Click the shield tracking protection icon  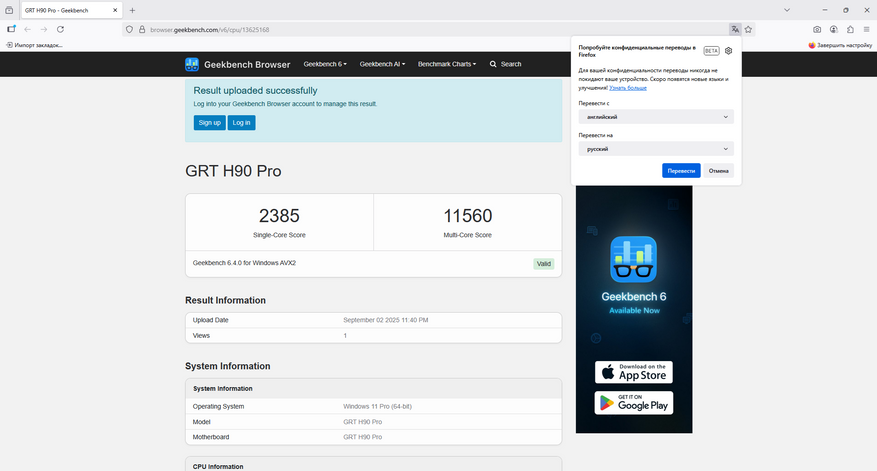pos(129,30)
